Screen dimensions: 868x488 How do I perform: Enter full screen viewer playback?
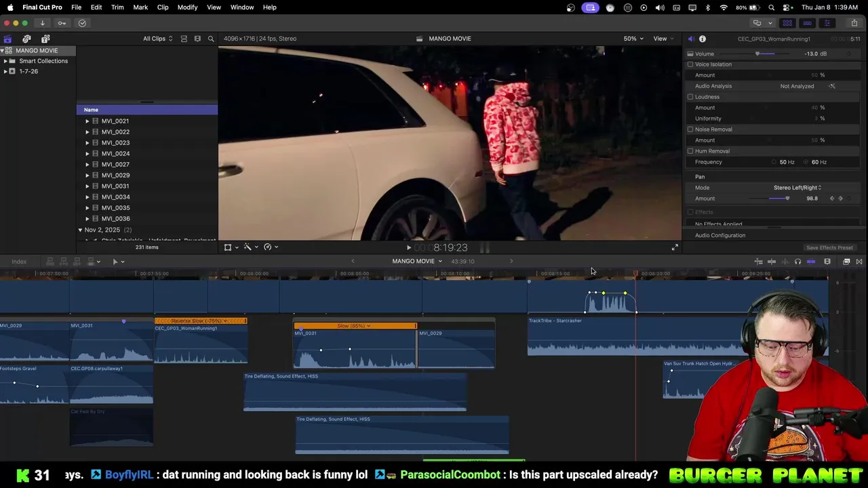[675, 247]
